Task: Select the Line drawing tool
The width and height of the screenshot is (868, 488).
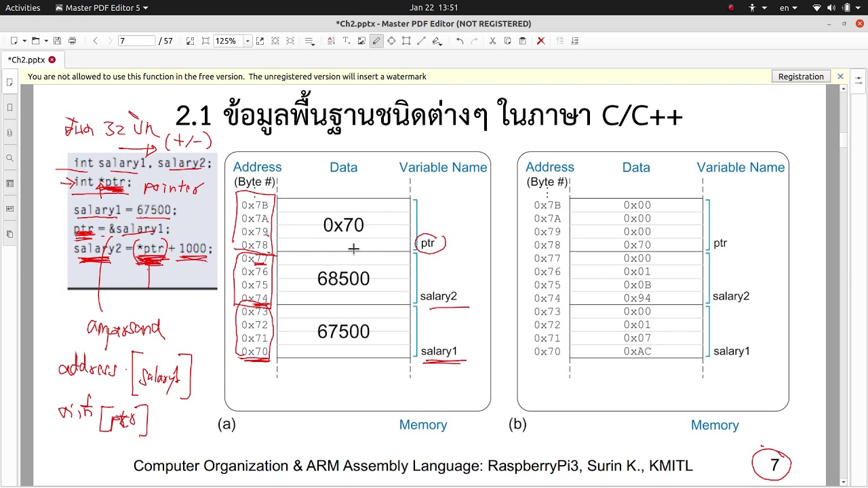Action: tap(421, 41)
